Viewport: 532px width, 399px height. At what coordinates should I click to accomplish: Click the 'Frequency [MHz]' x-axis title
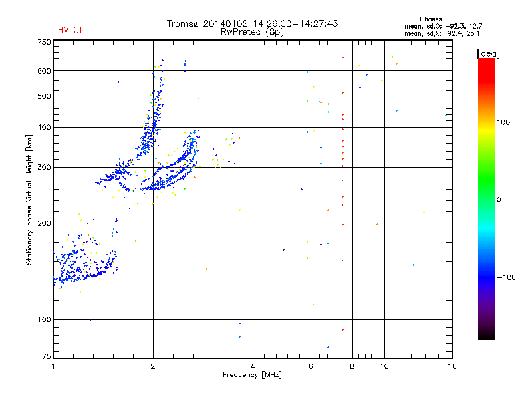click(x=252, y=375)
